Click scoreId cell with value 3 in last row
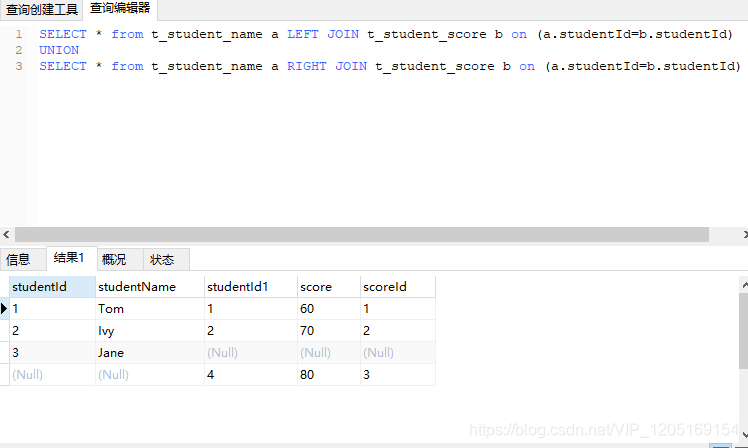Image resolution: width=748 pixels, height=448 pixels. click(x=397, y=375)
